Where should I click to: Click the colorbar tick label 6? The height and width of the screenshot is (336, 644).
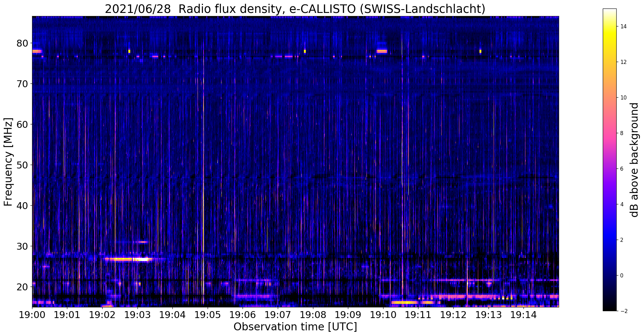coord(621,169)
